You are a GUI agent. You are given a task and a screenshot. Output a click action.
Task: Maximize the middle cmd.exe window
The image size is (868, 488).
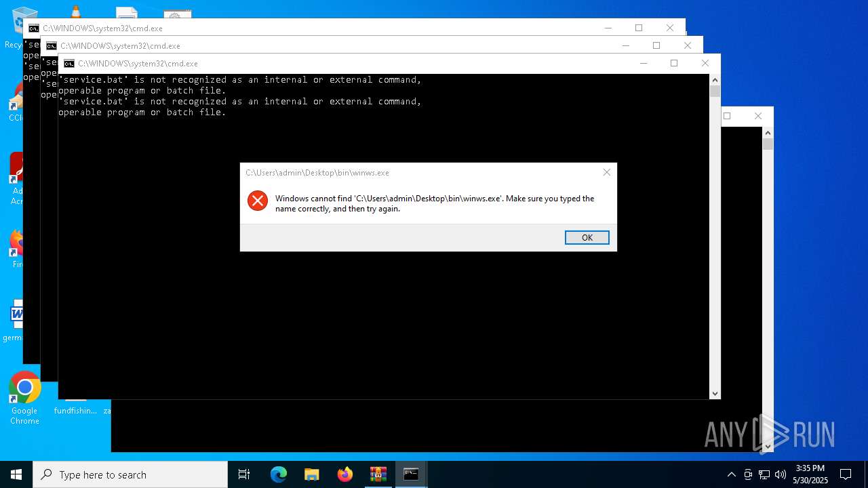[x=656, y=45]
